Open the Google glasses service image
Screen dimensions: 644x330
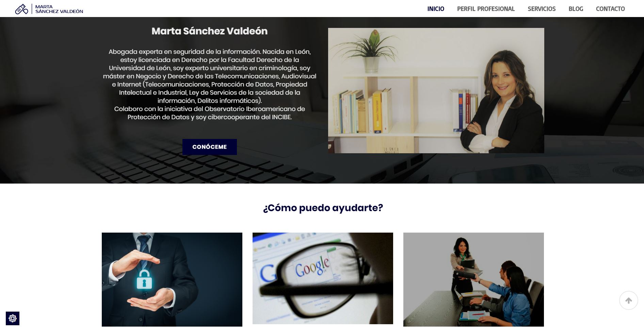[323, 278]
